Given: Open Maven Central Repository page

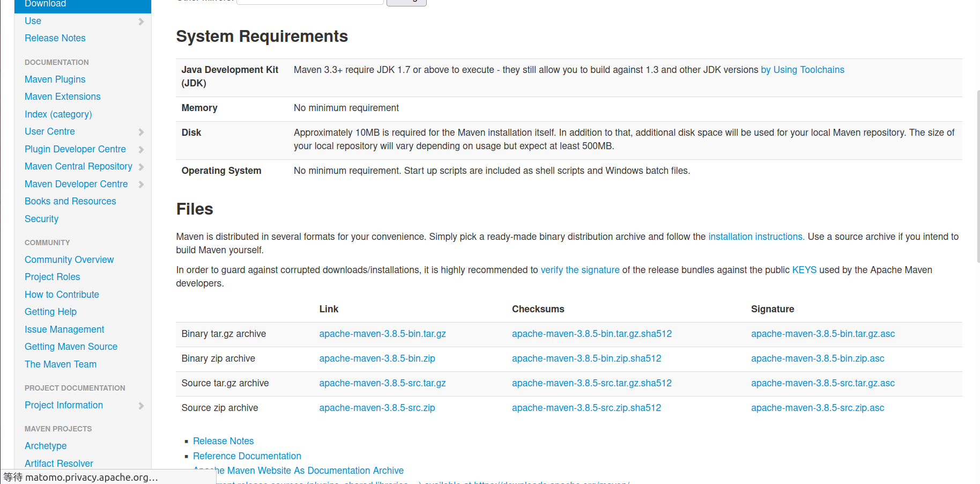Looking at the screenshot, I should pos(78,166).
